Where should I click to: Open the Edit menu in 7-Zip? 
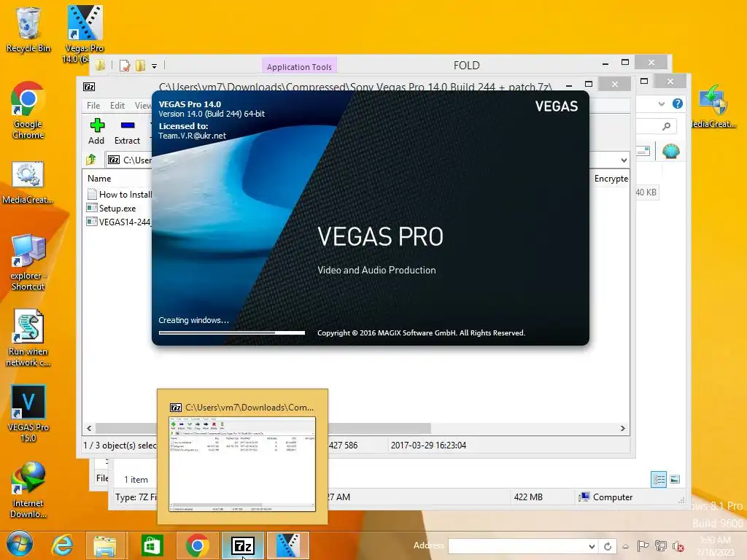click(x=117, y=105)
